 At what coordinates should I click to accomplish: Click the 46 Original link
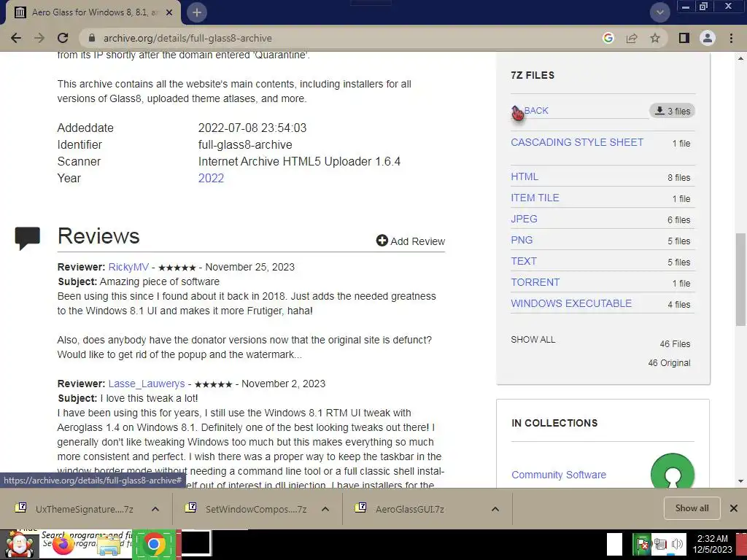(x=669, y=363)
